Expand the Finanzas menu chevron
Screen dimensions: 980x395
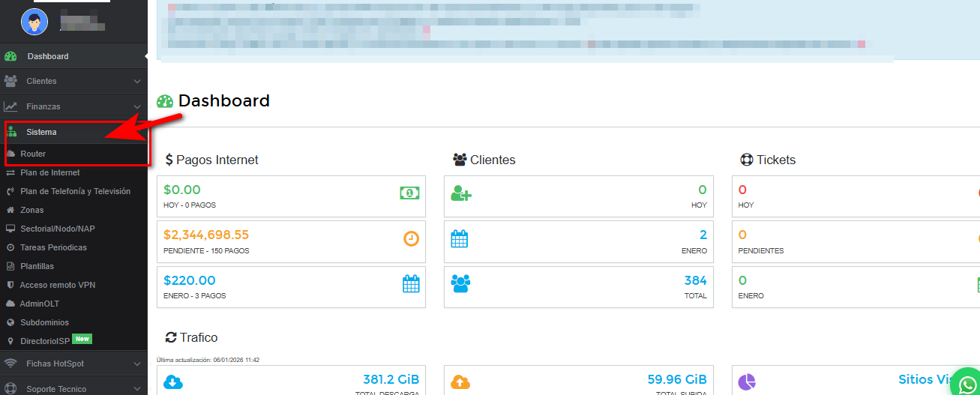click(136, 106)
